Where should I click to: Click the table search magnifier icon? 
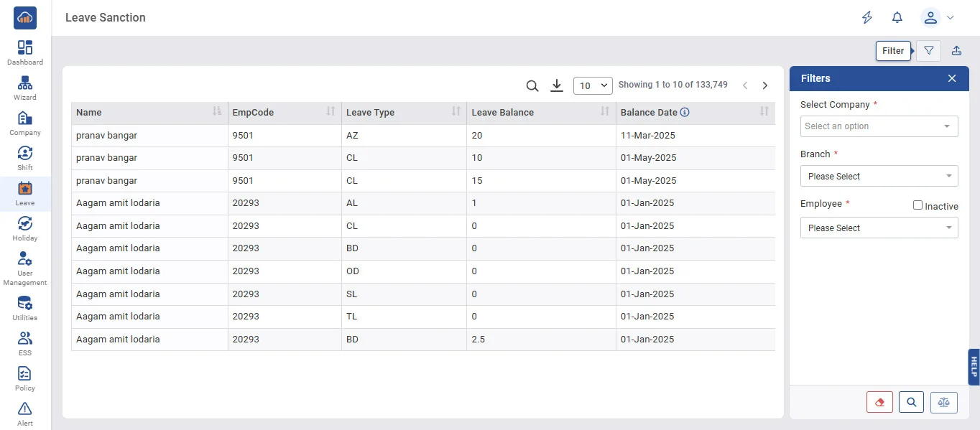click(532, 85)
